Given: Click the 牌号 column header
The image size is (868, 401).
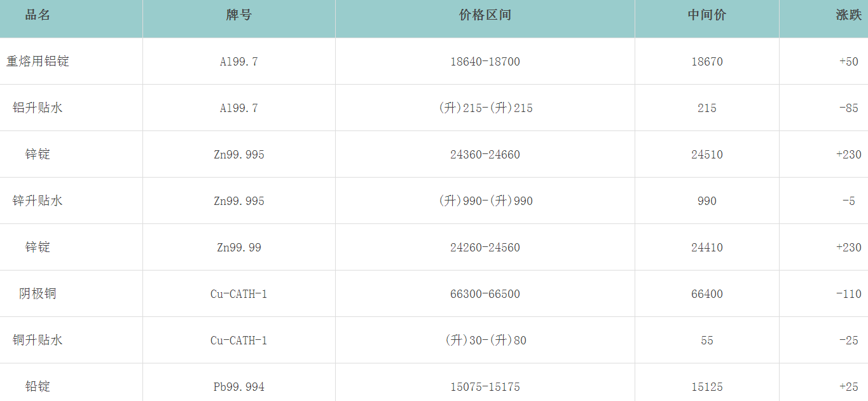Looking at the screenshot, I should (239, 15).
